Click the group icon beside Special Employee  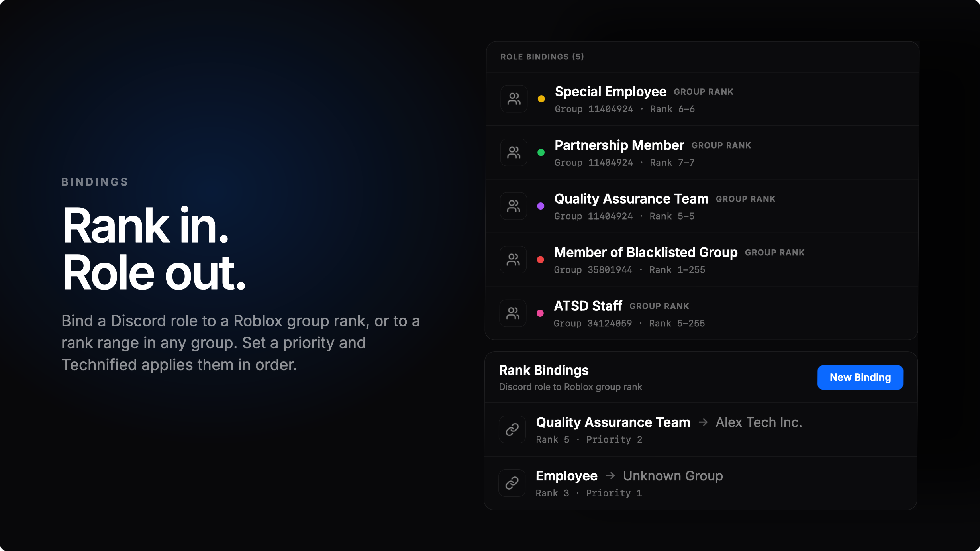pyautogui.click(x=514, y=99)
